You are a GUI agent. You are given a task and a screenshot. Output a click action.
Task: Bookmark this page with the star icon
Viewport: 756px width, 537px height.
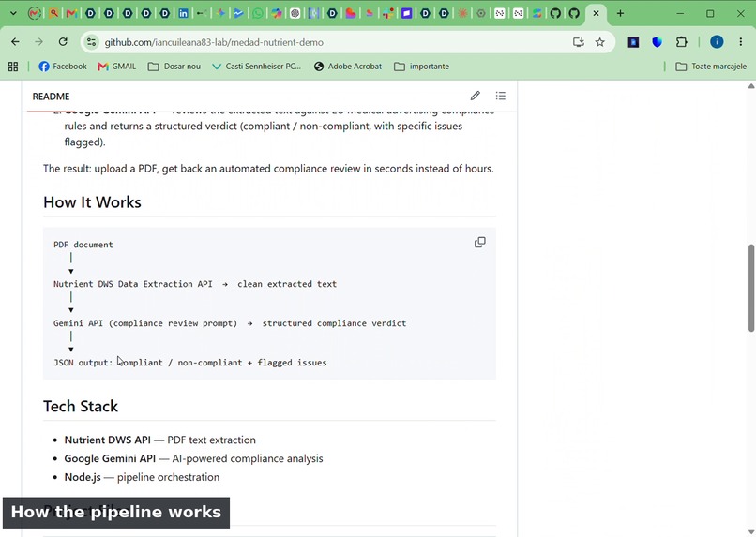click(x=599, y=42)
